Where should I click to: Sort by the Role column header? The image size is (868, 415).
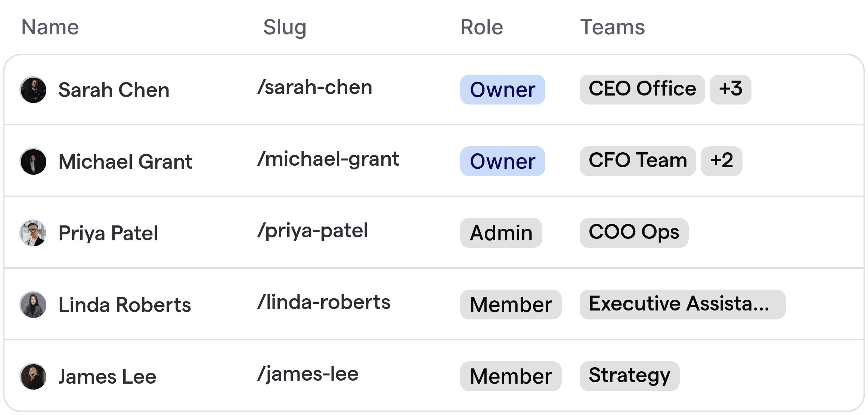(481, 27)
